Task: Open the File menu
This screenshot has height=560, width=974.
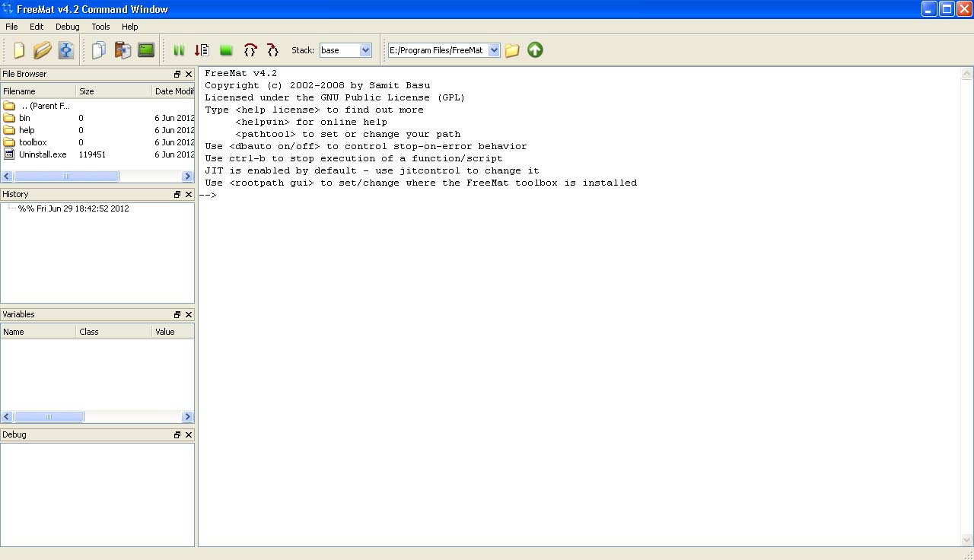Action: [11, 27]
